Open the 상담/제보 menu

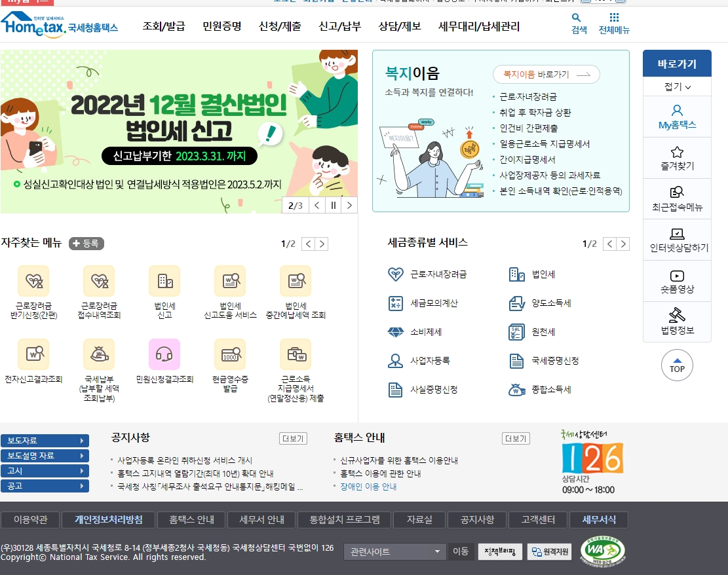click(400, 26)
